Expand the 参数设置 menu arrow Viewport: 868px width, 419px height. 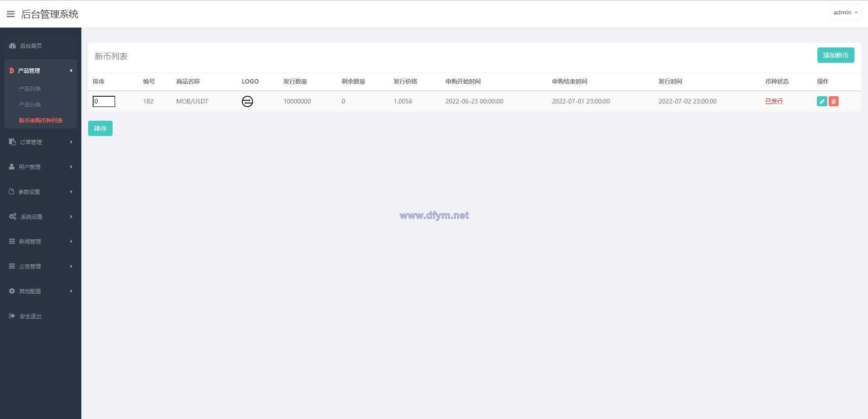coord(71,192)
